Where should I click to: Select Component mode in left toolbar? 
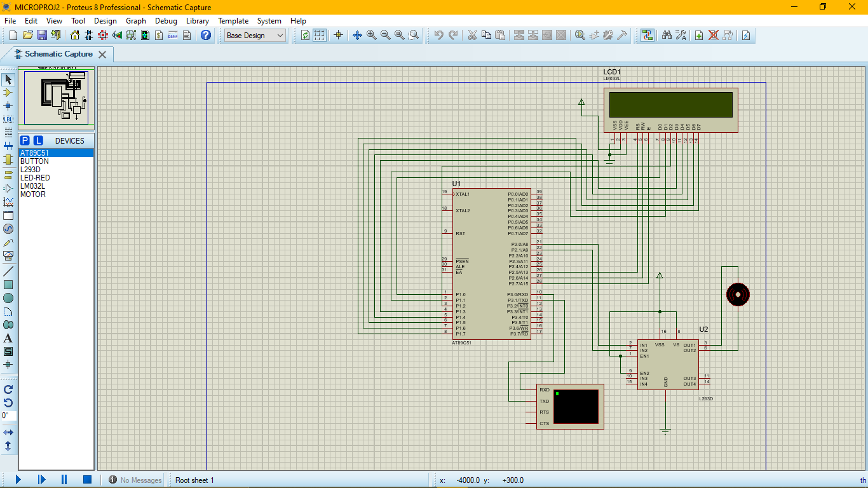pyautogui.click(x=8, y=93)
